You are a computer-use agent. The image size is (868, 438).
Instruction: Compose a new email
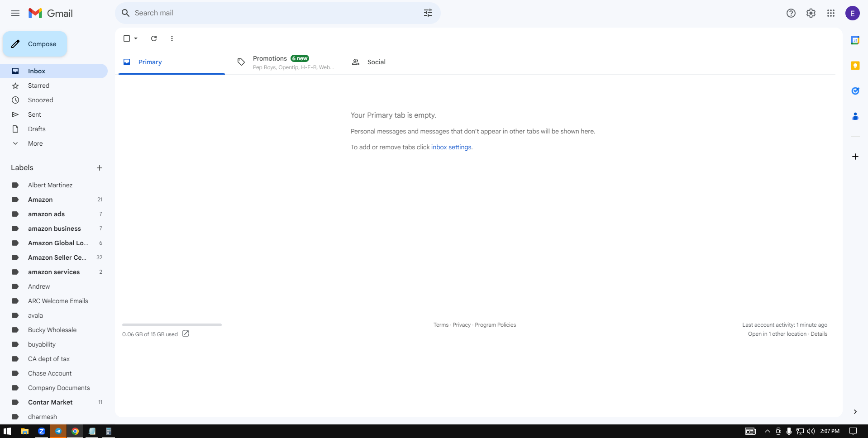point(35,44)
